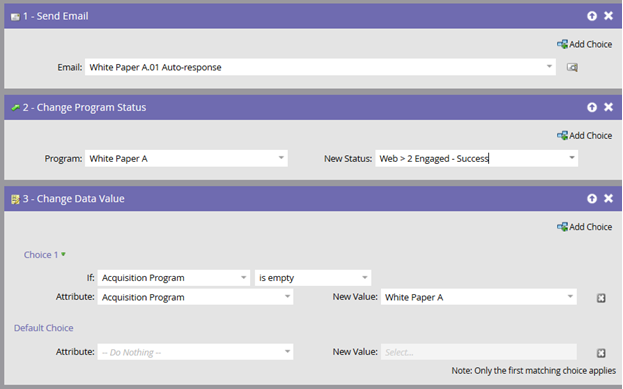This screenshot has height=389, width=623.
Task: Remove Choice 1 with its delete icon
Action: [601, 298]
